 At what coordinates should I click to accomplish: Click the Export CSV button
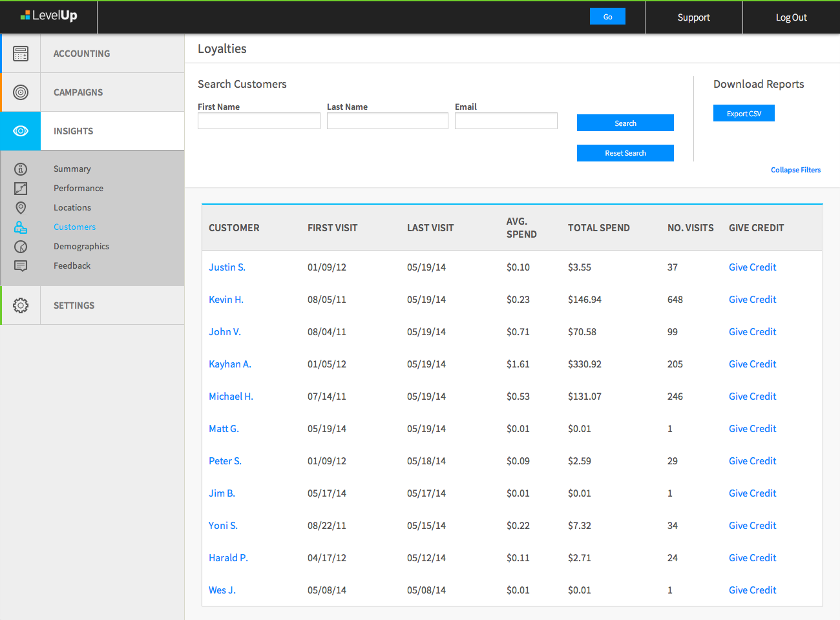click(x=744, y=112)
